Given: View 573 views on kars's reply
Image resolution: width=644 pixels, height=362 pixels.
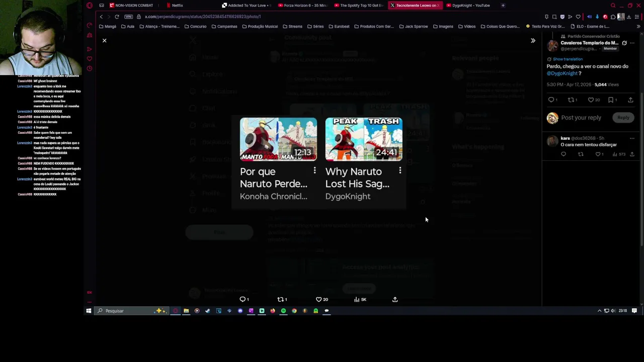Looking at the screenshot, I should [x=618, y=154].
